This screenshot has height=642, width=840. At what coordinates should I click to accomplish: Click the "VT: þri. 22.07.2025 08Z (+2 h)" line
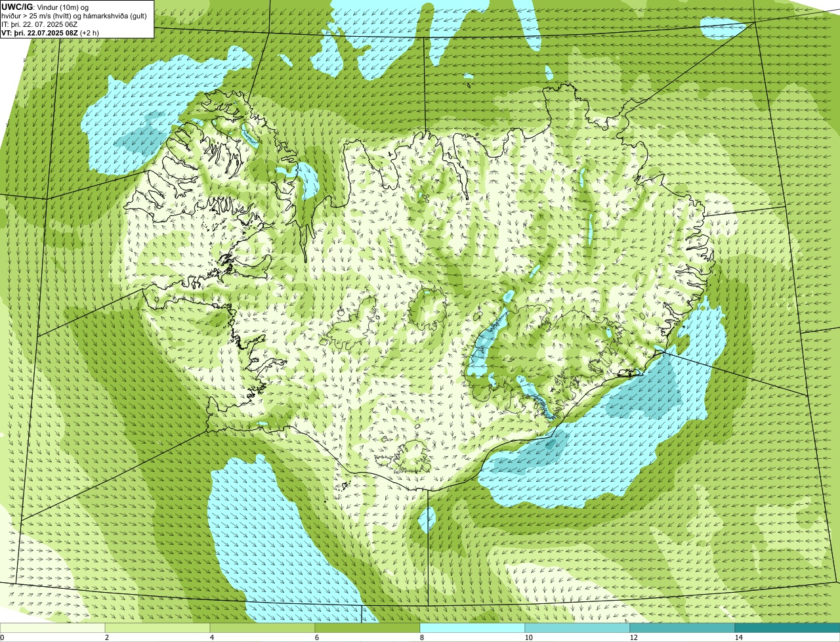51,32
